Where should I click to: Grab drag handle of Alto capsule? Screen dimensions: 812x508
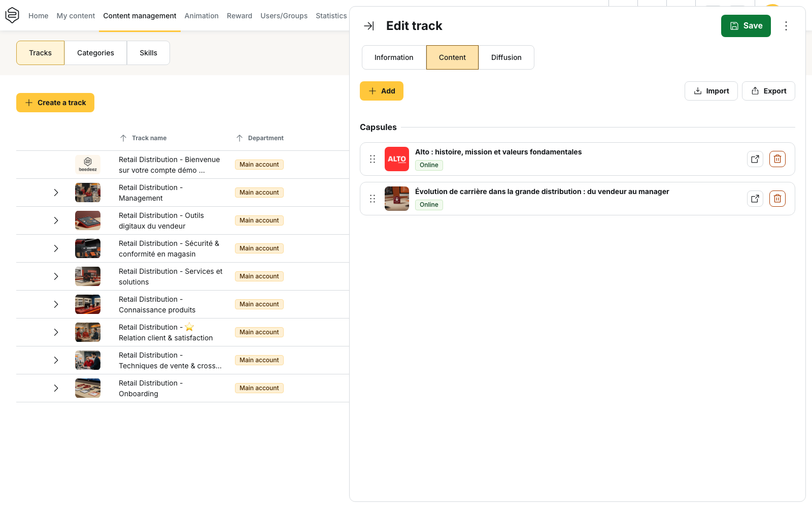point(373,159)
